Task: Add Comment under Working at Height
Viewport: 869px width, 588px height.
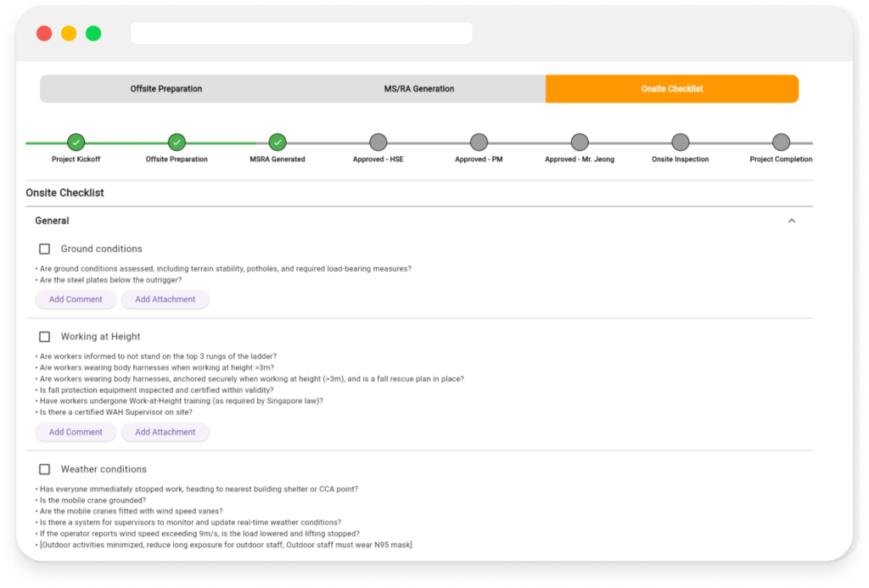Action: (x=76, y=432)
